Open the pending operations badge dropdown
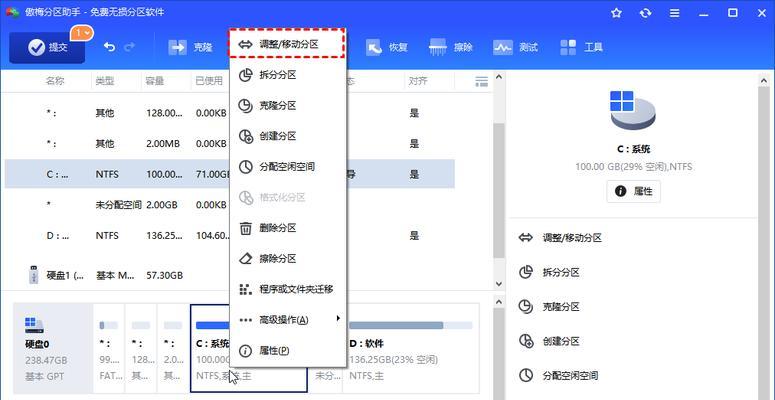 (x=82, y=33)
